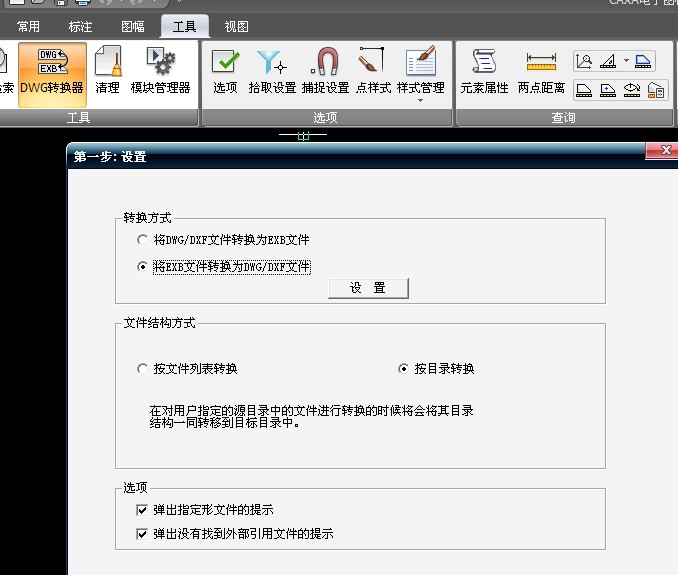
Task: Select the angle query triangle icon
Action: [x=608, y=61]
